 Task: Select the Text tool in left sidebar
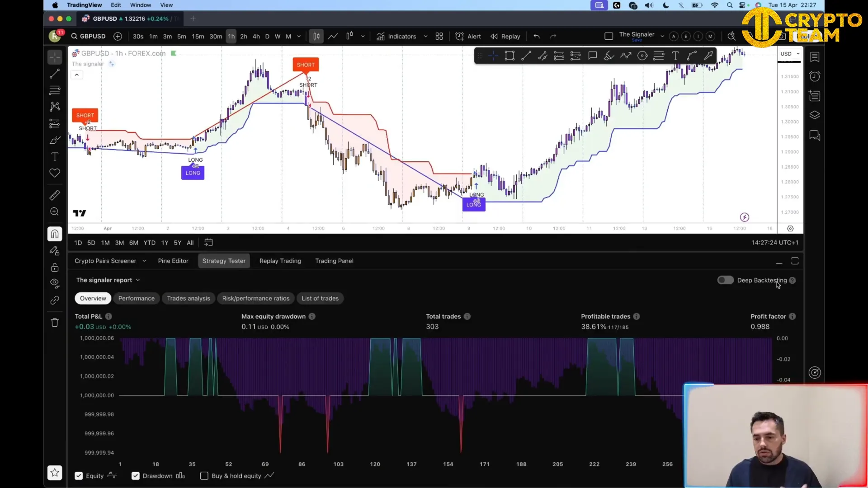[55, 156]
